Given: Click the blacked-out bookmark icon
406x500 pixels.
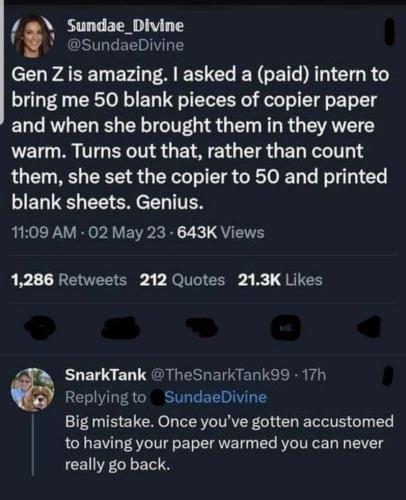Looking at the screenshot, I should pyautogui.click(x=285, y=327).
